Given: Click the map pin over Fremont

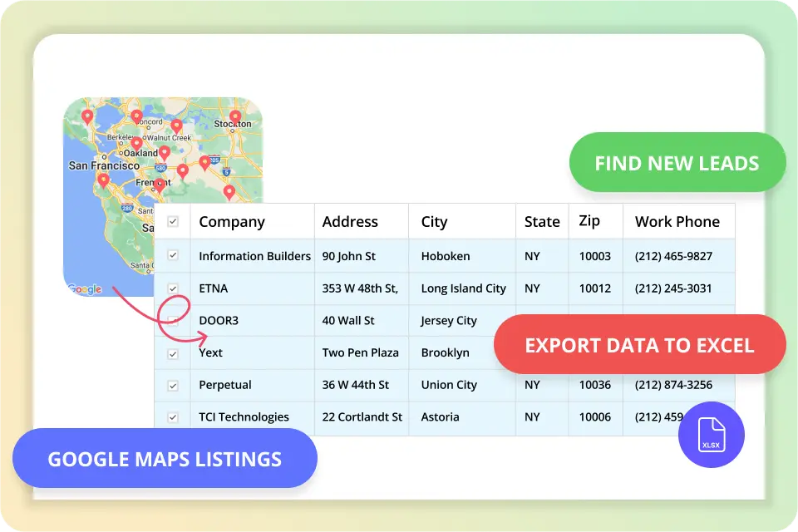Looking at the screenshot, I should click(x=160, y=186).
